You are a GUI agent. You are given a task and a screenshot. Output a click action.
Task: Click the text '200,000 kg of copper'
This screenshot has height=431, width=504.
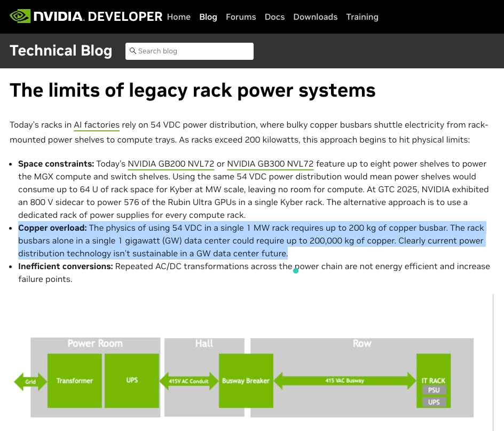pos(353,240)
